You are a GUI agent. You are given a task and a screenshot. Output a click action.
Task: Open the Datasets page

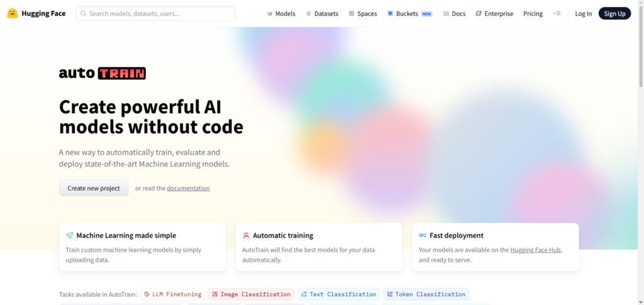(322, 14)
